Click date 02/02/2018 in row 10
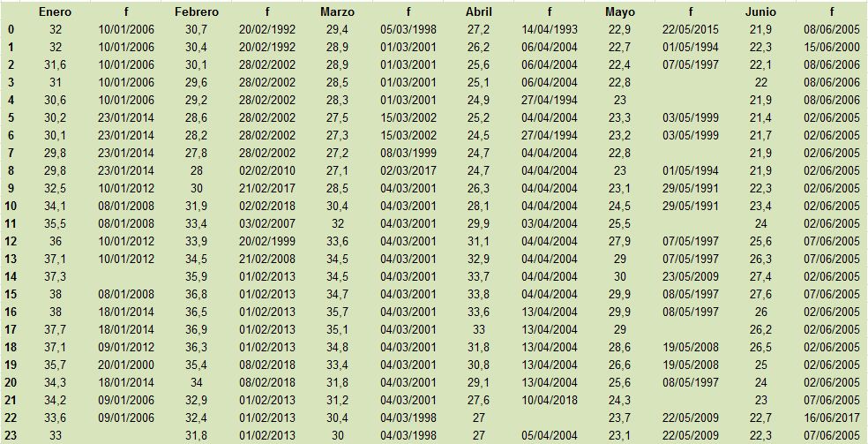This screenshot has height=444, width=868. 267,206
